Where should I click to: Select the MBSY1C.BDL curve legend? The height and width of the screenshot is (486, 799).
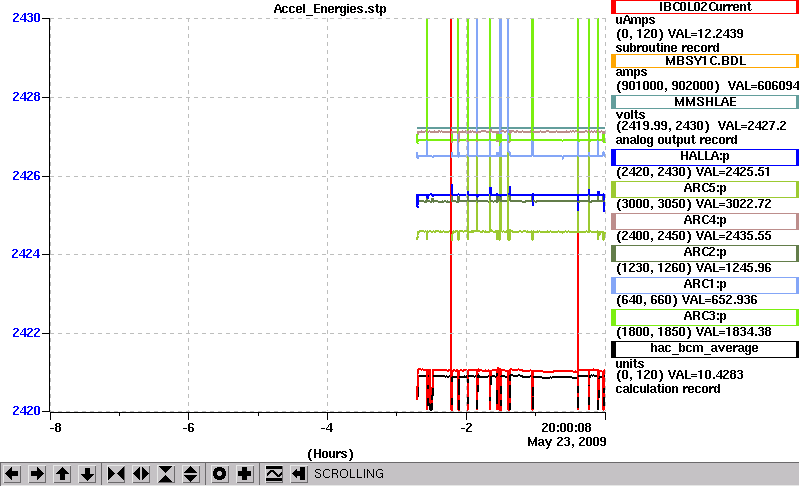705,61
